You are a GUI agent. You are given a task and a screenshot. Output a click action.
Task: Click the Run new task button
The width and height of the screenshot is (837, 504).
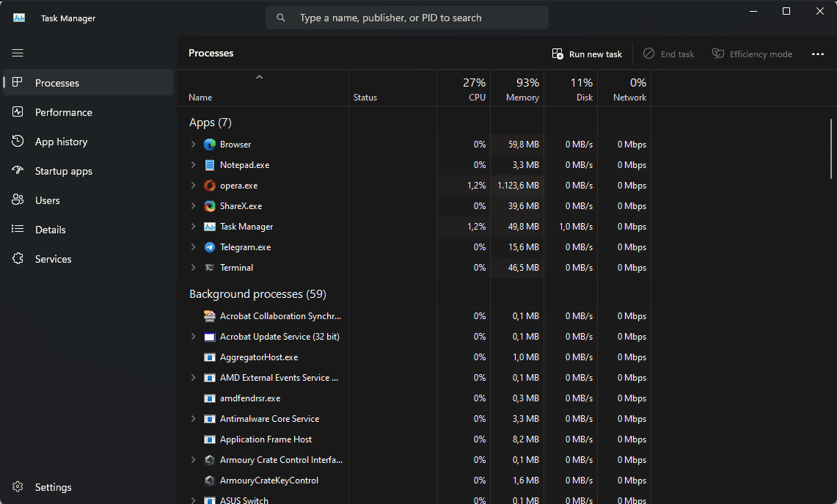[587, 54]
